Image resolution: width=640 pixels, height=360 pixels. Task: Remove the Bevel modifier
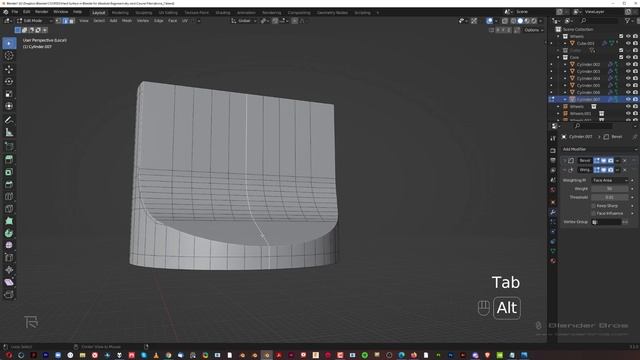625,160
